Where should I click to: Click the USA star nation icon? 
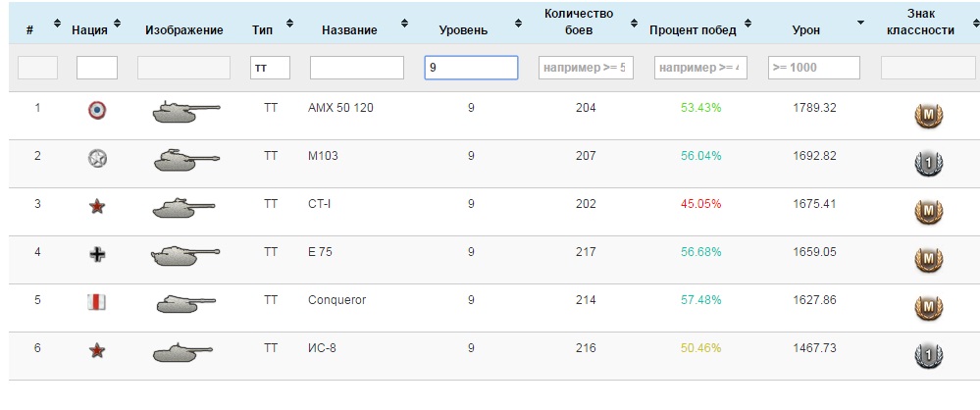(x=97, y=157)
